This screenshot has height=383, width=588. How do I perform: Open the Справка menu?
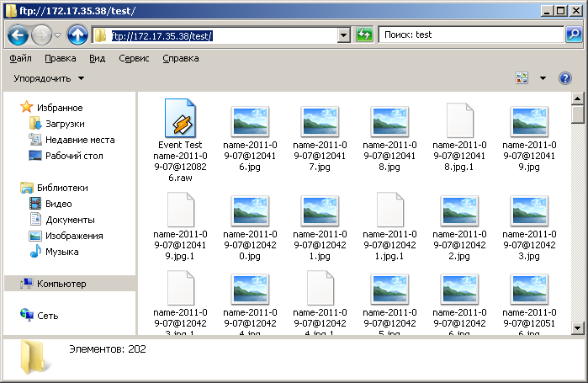[180, 59]
